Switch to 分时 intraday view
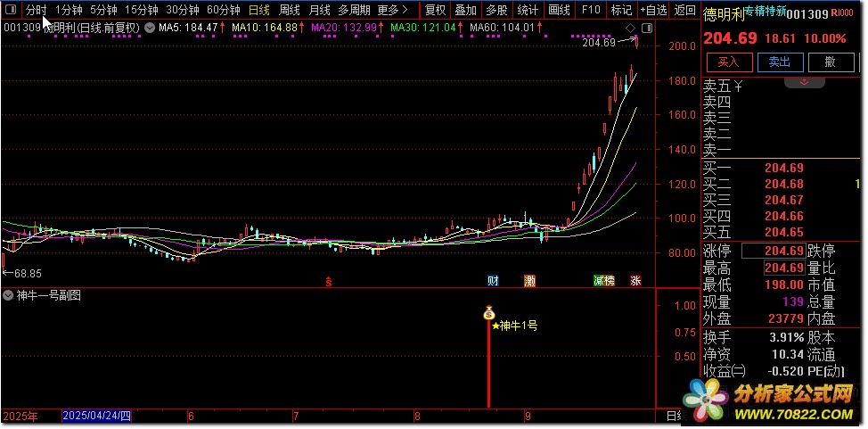Viewport: 868px width, 429px height. [36, 10]
